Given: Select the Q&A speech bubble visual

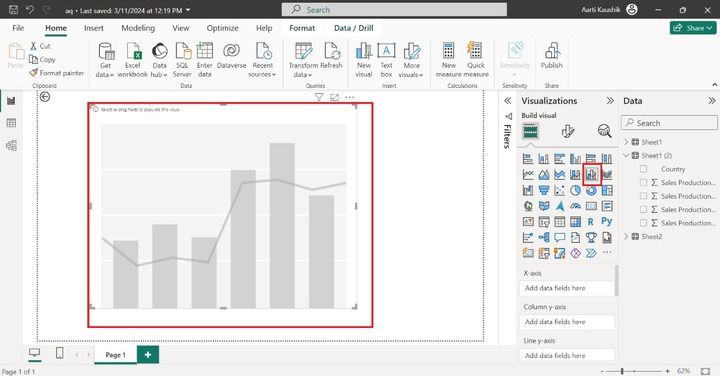Looking at the screenshot, I should pos(560,237).
